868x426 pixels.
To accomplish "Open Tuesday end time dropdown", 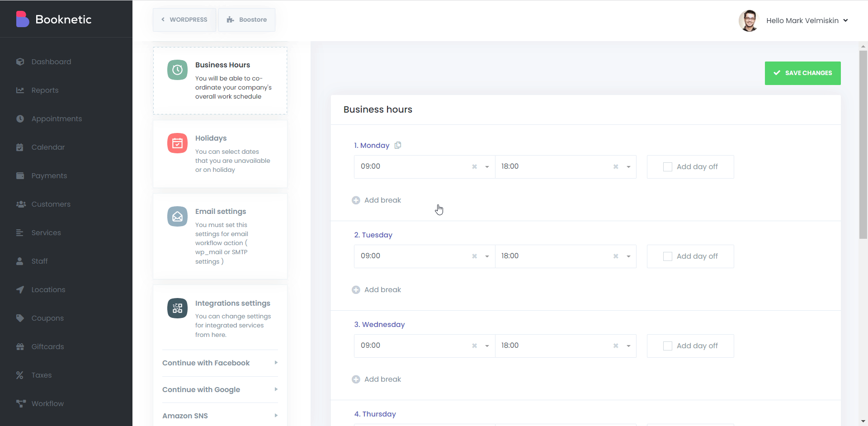I will tap(628, 256).
